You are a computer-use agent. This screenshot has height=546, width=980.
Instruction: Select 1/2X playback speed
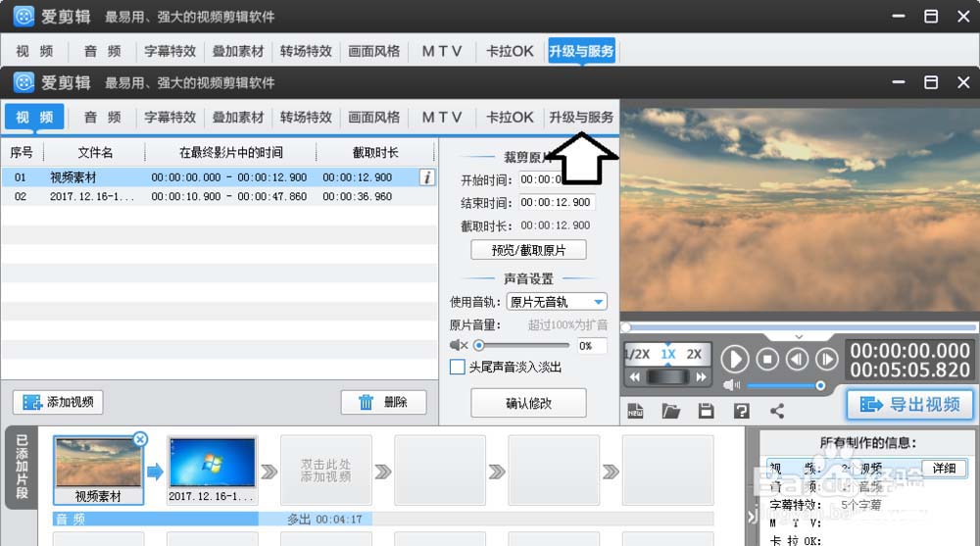point(638,354)
